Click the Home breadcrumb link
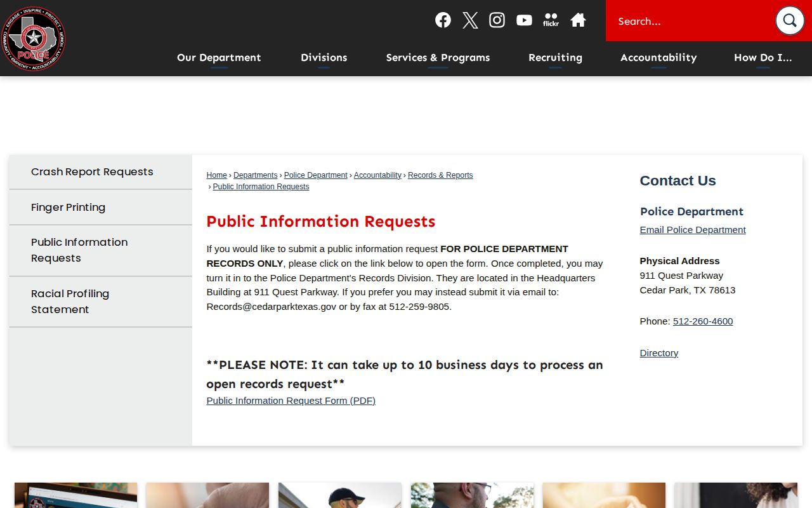 [x=217, y=175]
